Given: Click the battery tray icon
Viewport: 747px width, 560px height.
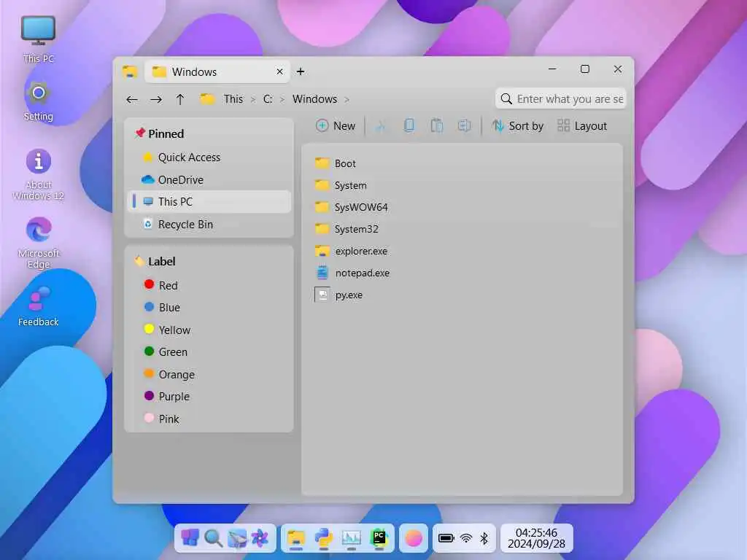Looking at the screenshot, I should pos(446,538).
